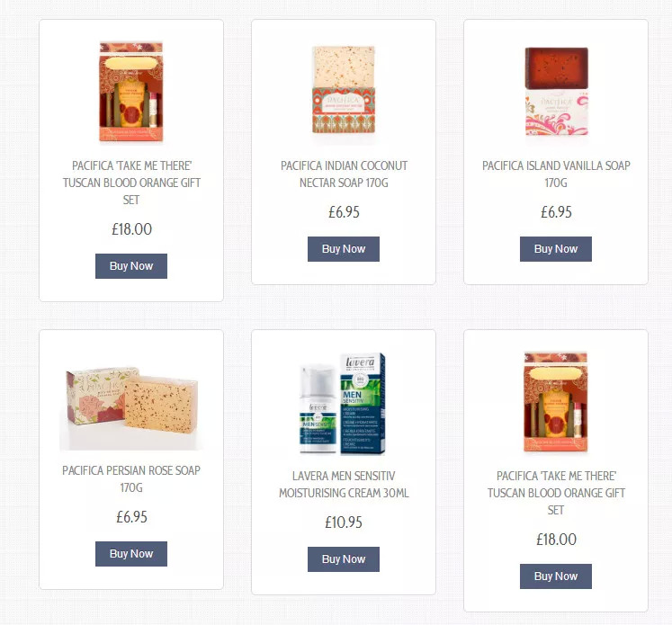Open the Persian Rose Soap product image
This screenshot has height=625, width=672.
coord(131,407)
